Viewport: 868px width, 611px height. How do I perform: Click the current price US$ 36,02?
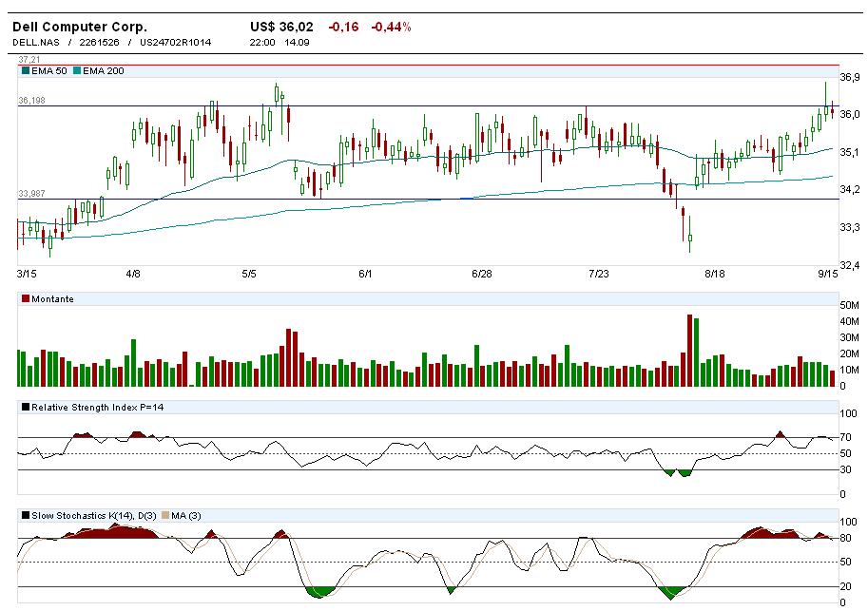point(281,27)
